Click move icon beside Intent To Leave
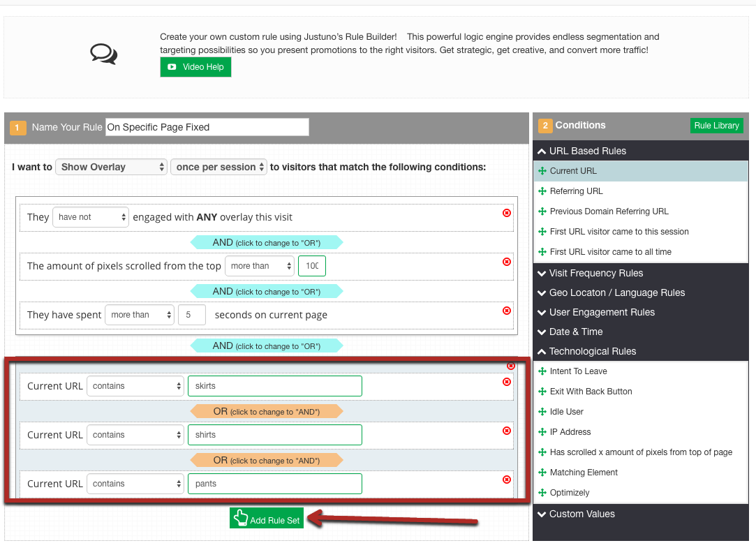The width and height of the screenshot is (756, 557). [x=542, y=371]
